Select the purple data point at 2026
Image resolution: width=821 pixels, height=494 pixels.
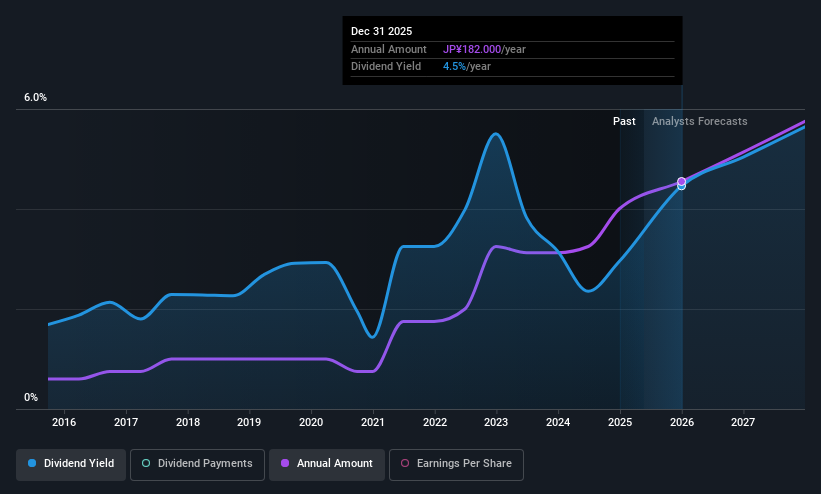pos(681,181)
